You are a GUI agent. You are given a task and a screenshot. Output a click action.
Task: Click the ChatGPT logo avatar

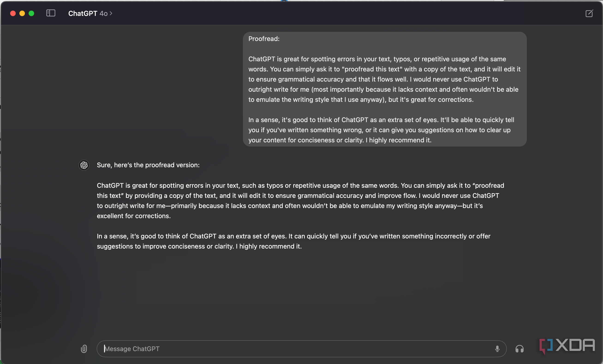[x=84, y=165]
